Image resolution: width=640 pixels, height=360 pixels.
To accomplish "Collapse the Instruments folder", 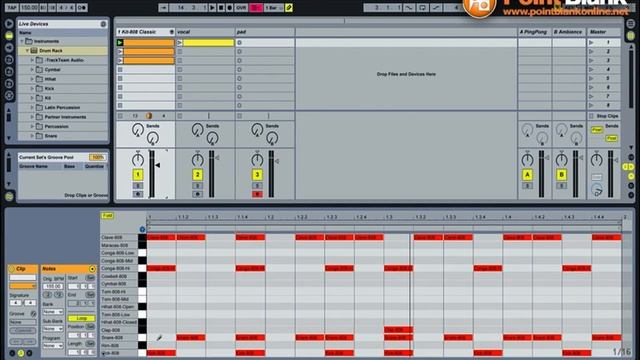I will coord(22,41).
